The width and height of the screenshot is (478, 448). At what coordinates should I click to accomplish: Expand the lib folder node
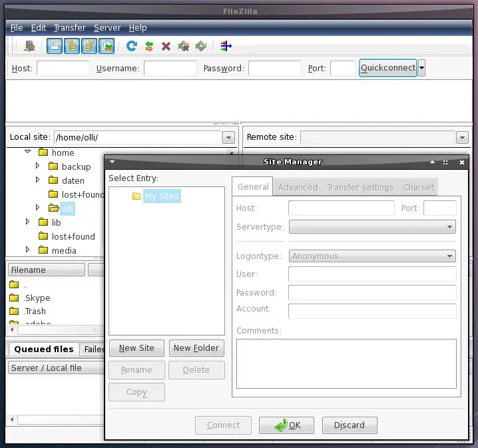(x=27, y=222)
